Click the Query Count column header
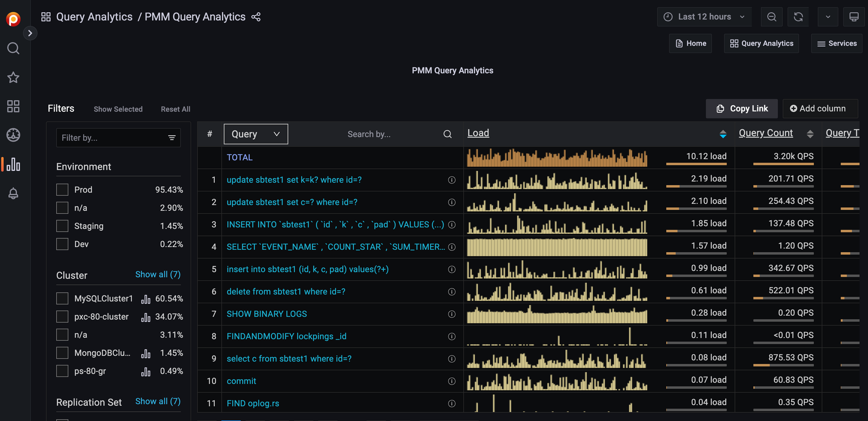 point(766,133)
